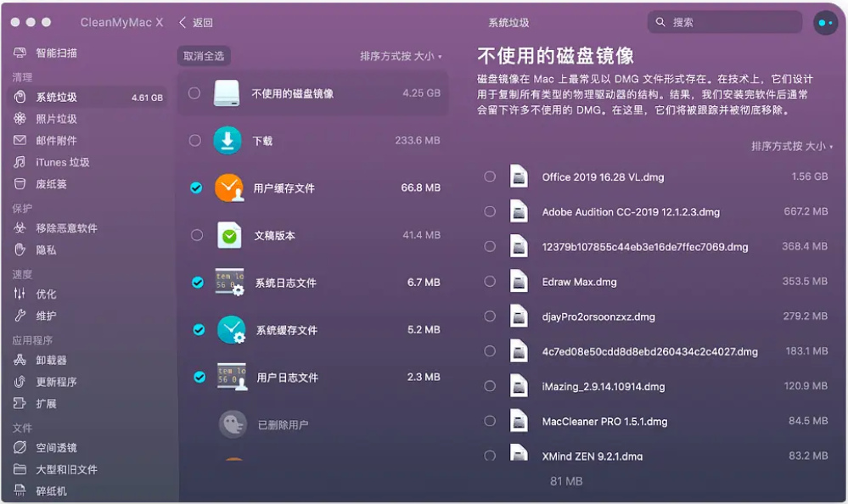Click the 不使用的磁盘镜像 drive icon

pyautogui.click(x=227, y=93)
